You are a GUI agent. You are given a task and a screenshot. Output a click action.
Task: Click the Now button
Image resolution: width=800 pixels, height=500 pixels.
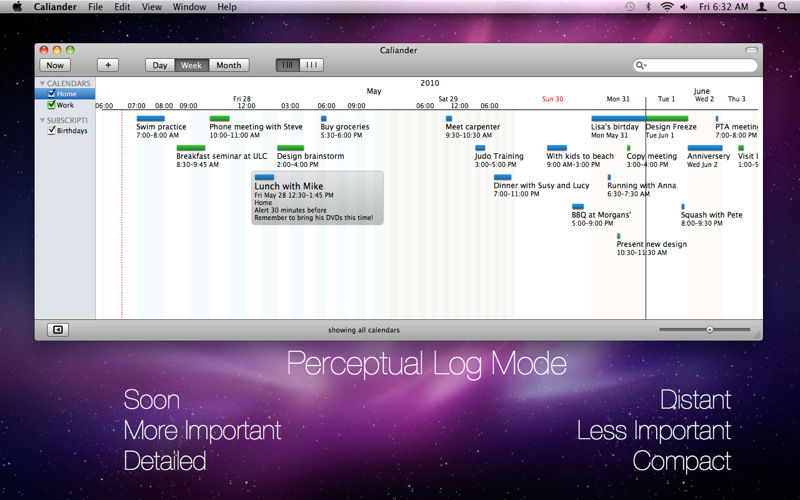coord(55,65)
